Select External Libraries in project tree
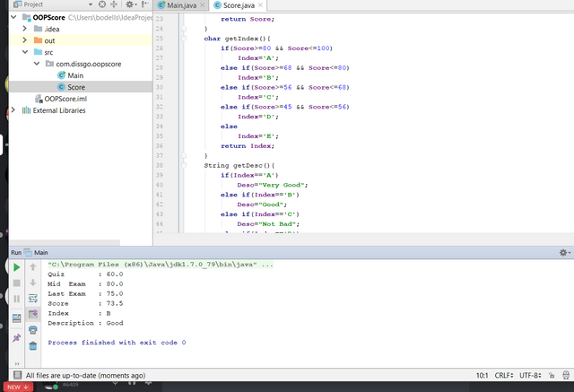The image size is (574, 392). (x=59, y=110)
